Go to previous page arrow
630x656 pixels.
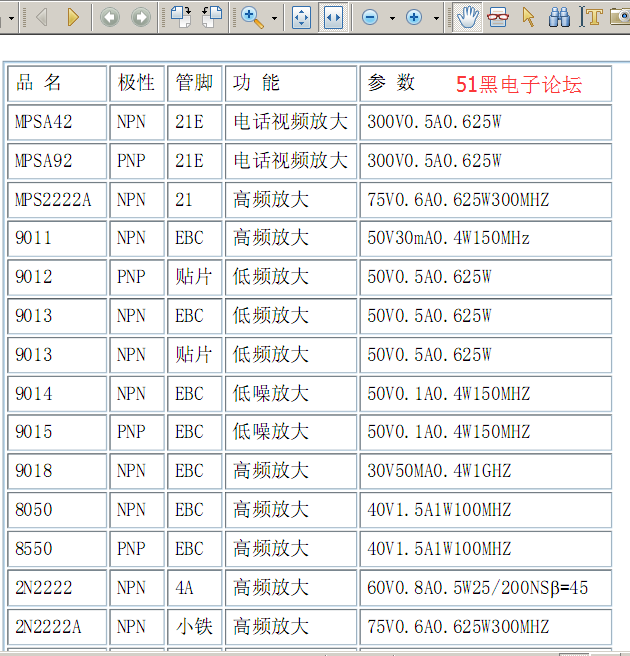tap(42, 17)
